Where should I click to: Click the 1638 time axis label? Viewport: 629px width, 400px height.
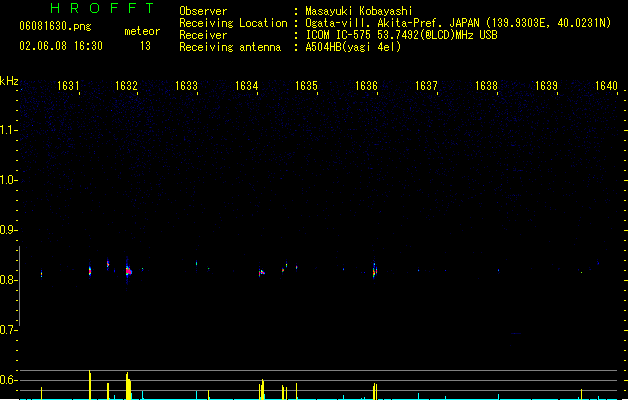(486, 86)
